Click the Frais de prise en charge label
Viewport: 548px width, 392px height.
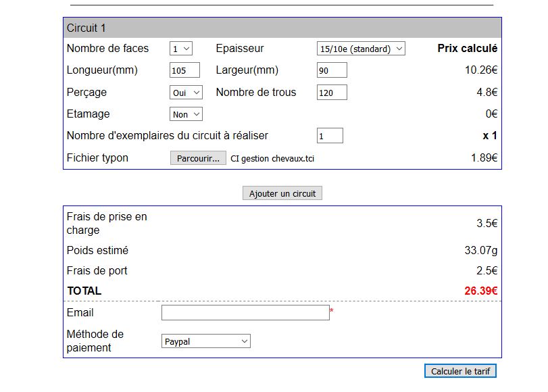coord(107,223)
